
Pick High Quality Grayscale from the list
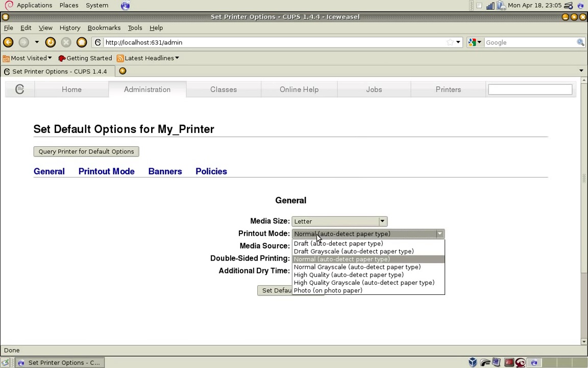click(x=364, y=283)
